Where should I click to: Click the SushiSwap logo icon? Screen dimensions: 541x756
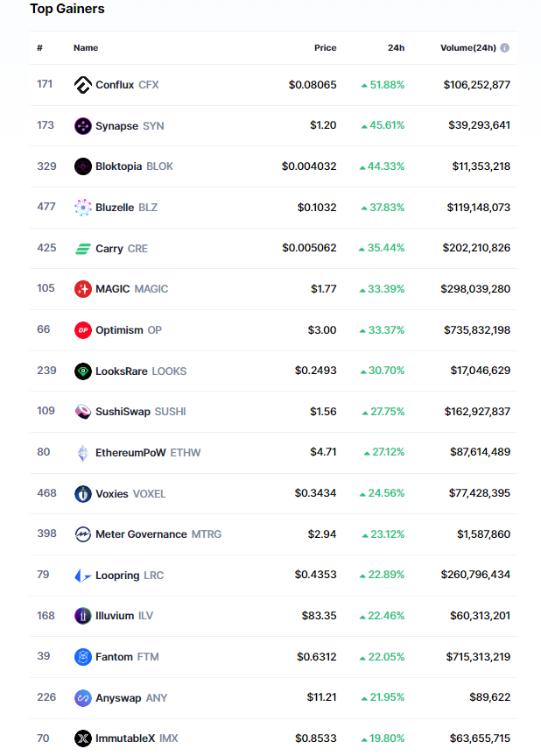coord(82,412)
